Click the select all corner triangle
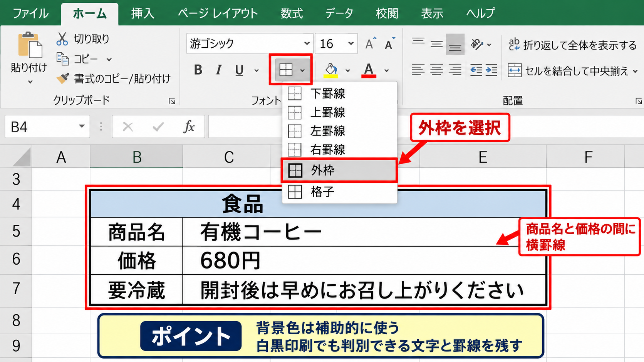644x362 pixels. click(x=21, y=158)
